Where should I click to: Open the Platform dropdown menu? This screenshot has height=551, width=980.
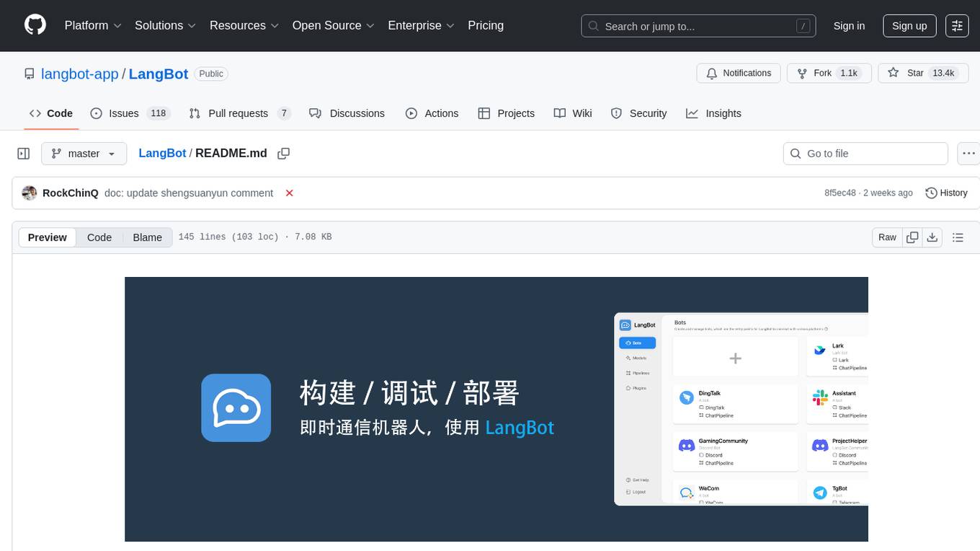point(93,25)
